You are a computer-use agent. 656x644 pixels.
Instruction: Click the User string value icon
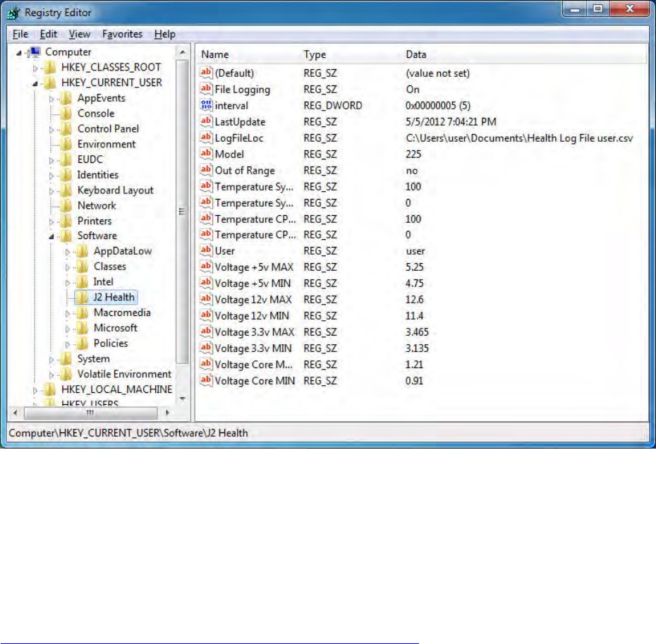(206, 251)
